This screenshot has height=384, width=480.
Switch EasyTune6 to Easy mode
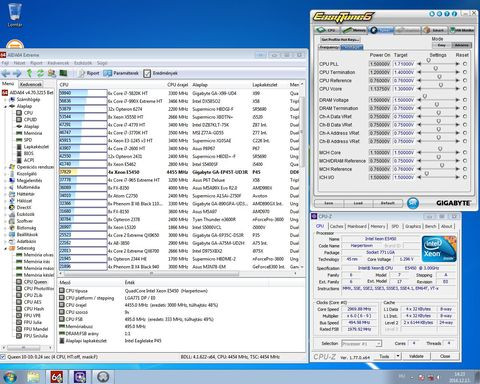(x=441, y=45)
